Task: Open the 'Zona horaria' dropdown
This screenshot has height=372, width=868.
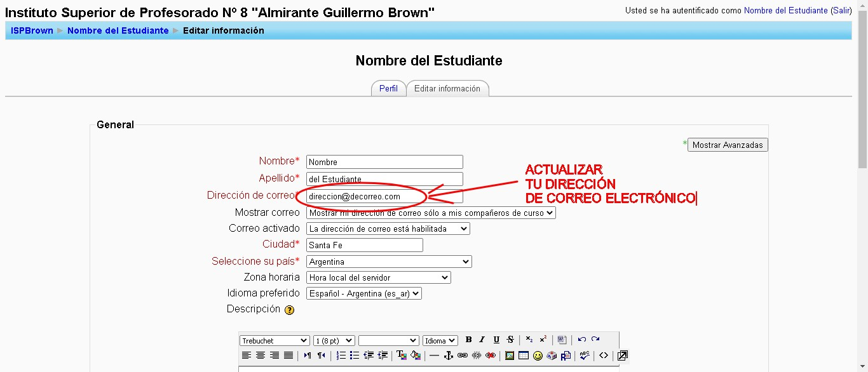Action: tap(378, 277)
